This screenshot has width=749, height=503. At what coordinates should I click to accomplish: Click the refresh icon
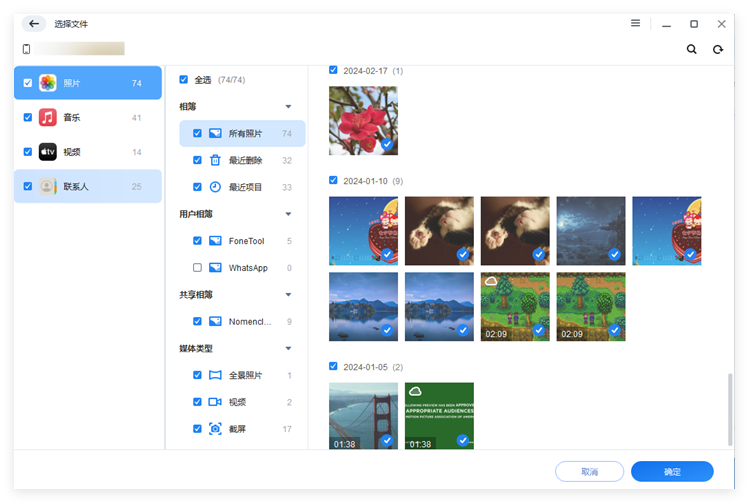[x=718, y=49]
